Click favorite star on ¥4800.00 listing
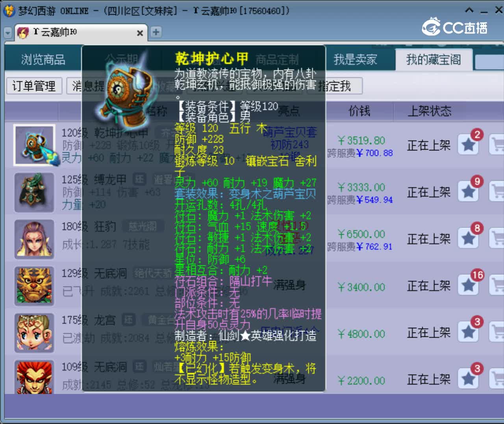The image size is (504, 424). coord(469,332)
